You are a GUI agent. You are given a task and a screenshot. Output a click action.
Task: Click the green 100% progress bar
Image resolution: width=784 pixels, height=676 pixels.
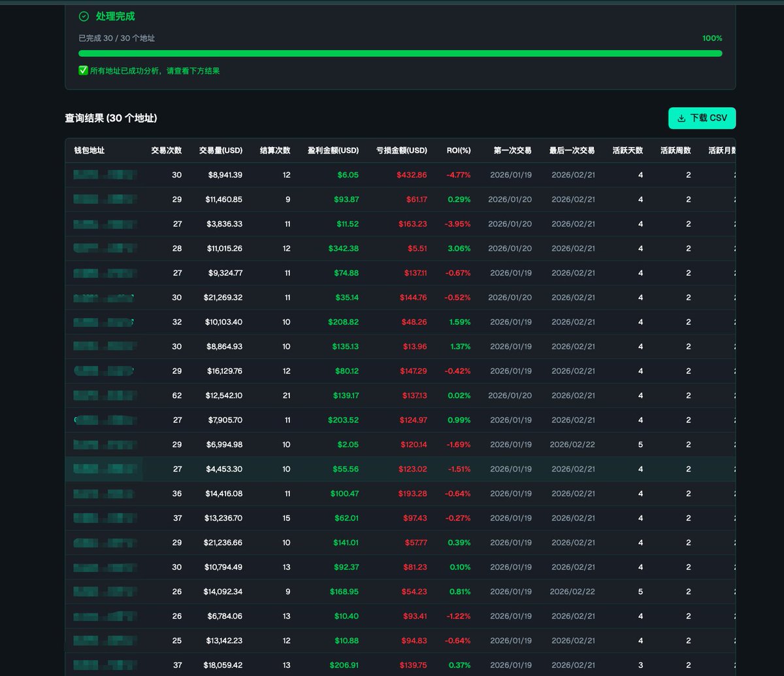point(400,54)
